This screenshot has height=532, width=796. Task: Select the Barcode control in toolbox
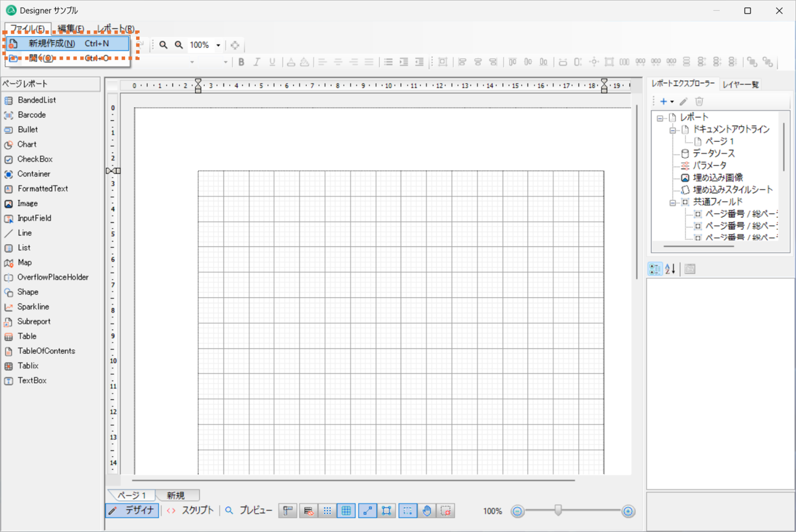point(32,115)
